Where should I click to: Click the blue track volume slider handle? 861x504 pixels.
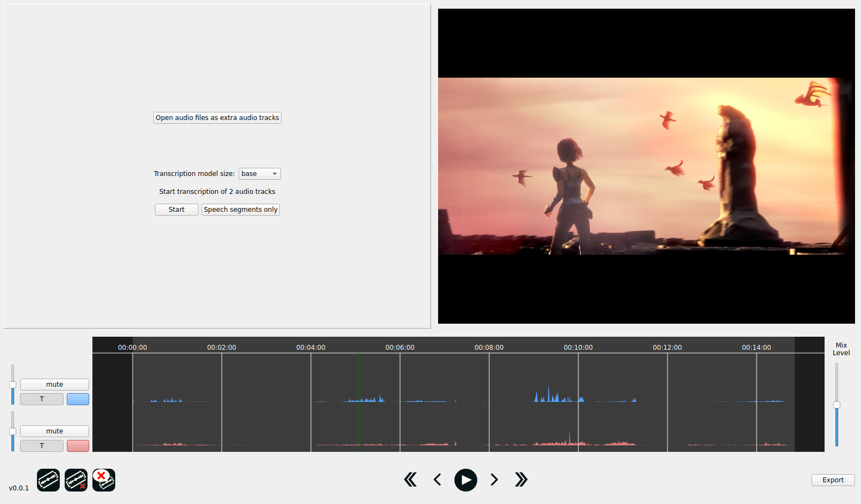(13, 385)
